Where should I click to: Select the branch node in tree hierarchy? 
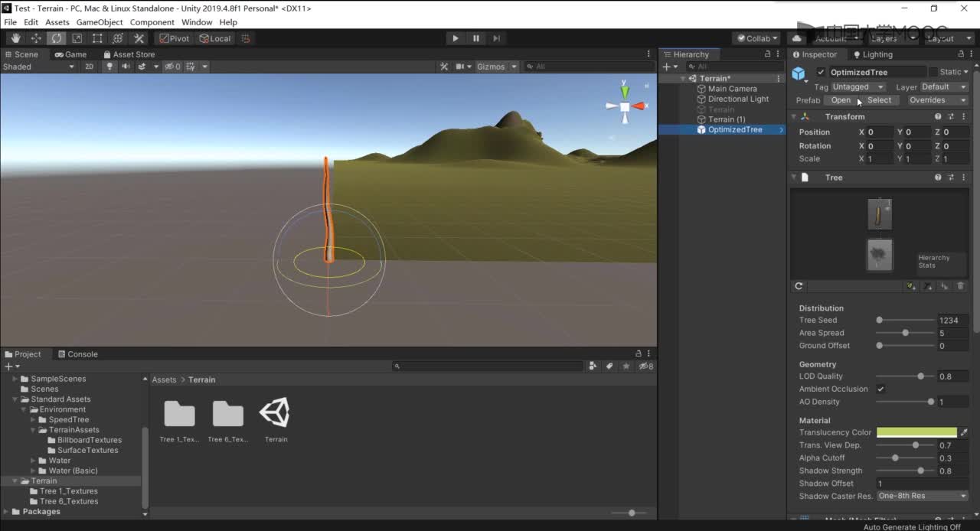[880, 214]
